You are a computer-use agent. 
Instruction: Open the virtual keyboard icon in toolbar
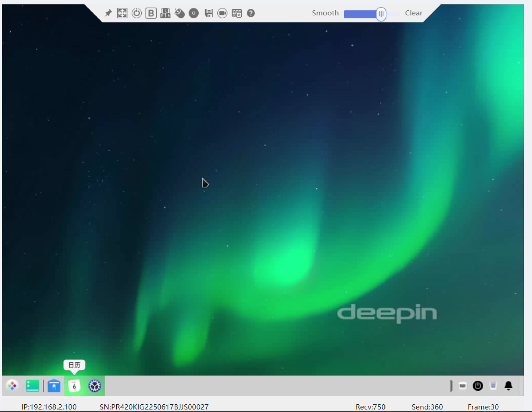[x=236, y=13]
